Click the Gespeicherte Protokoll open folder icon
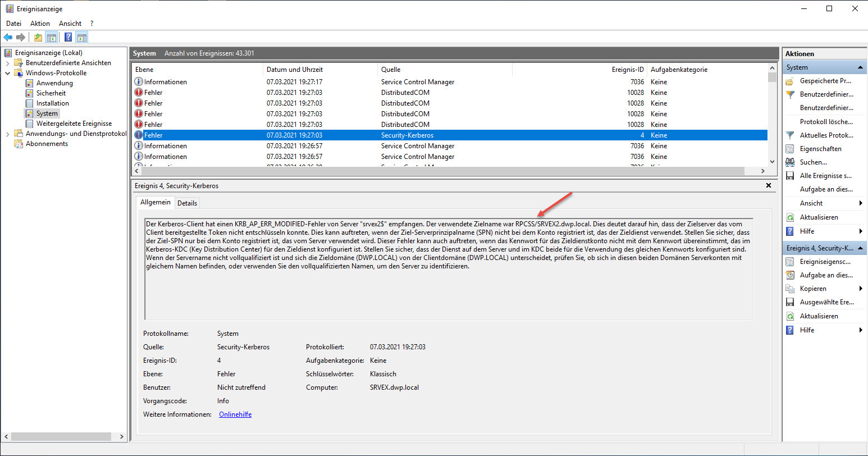The width and height of the screenshot is (868, 456). click(x=790, y=81)
